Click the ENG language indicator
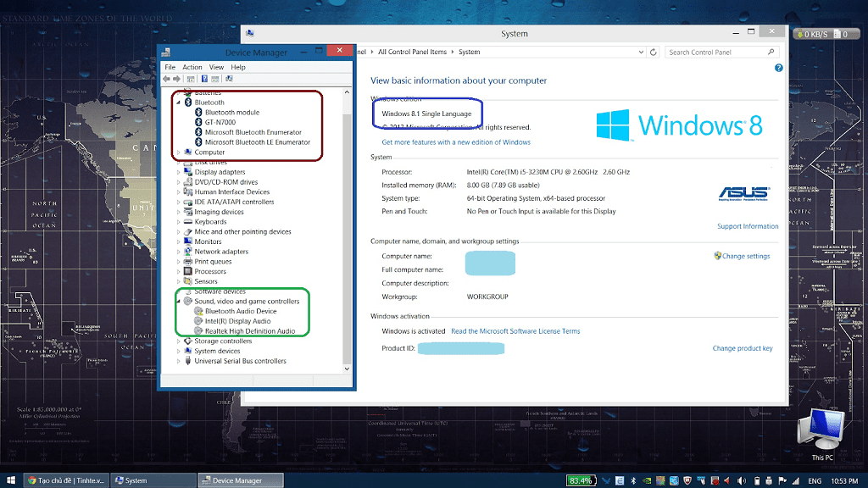868x488 pixels. 815,481
